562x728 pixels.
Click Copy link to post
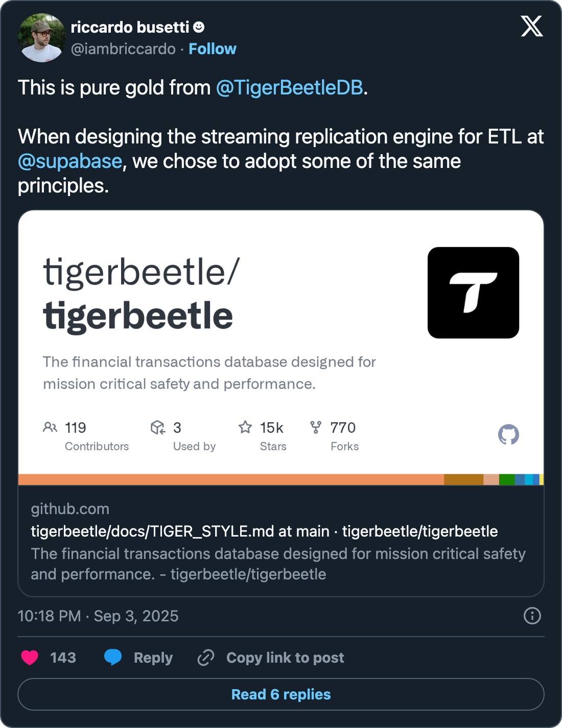(285, 658)
